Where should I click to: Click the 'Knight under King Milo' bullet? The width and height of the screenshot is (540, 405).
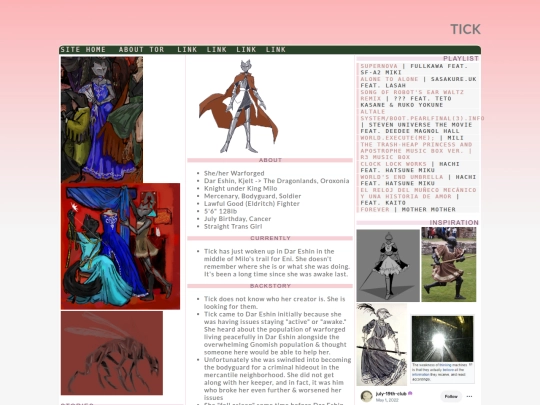click(240, 188)
